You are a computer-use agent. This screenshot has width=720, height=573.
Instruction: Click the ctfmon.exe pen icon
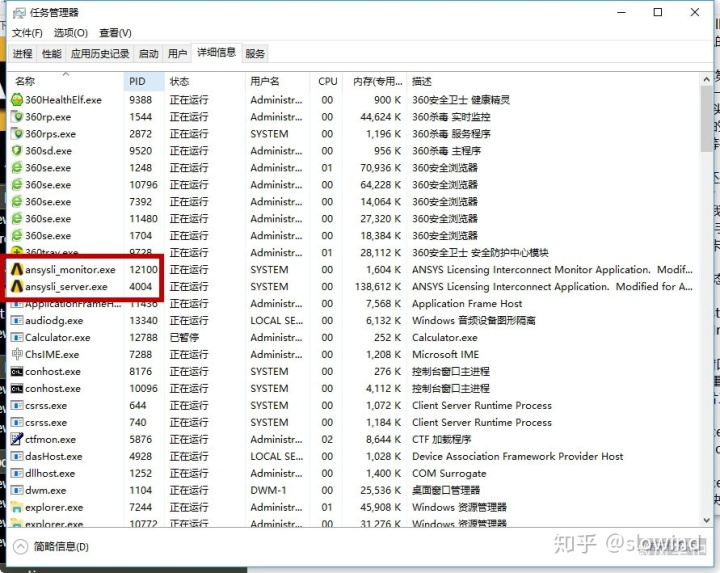(x=17, y=439)
